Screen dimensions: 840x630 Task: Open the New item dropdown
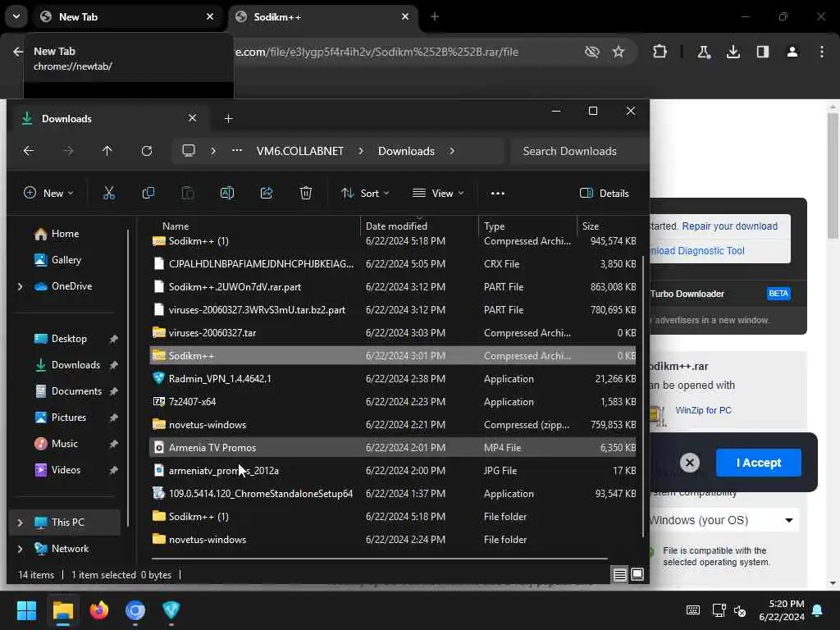point(48,194)
